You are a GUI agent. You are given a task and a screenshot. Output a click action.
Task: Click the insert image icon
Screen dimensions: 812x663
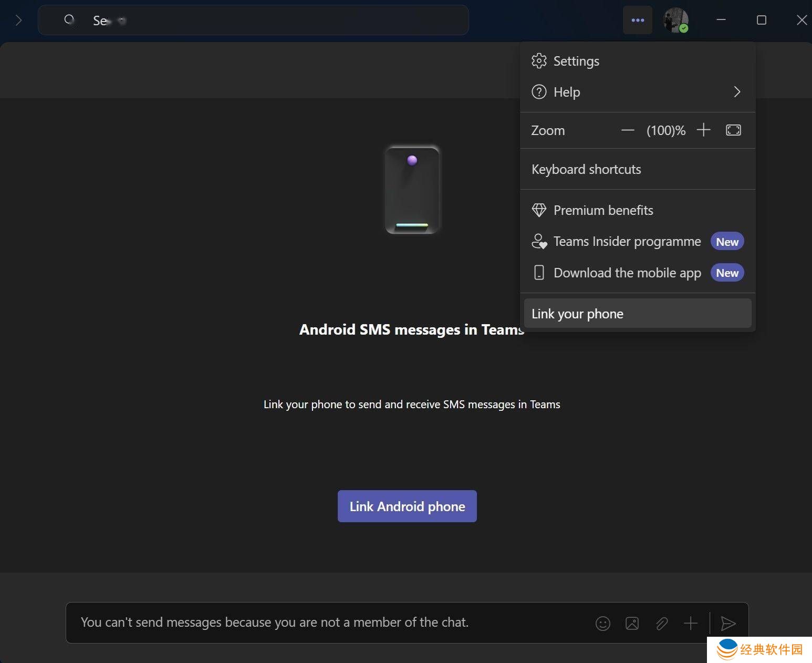[x=632, y=623]
